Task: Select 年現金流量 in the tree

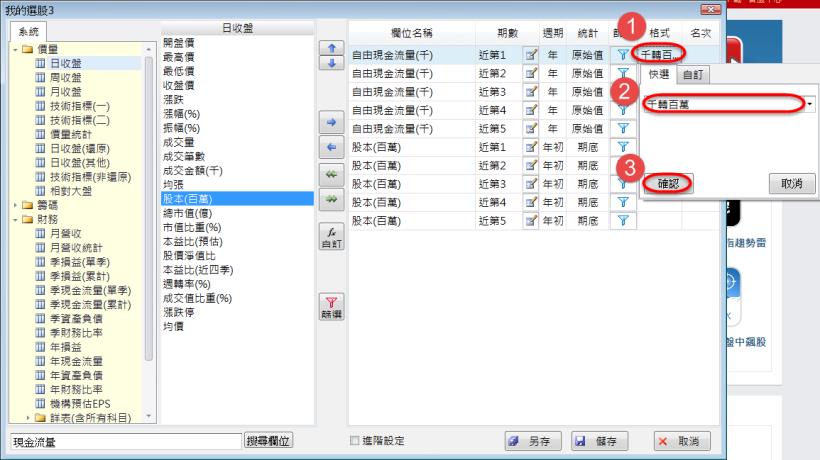Action: pyautogui.click(x=76, y=361)
